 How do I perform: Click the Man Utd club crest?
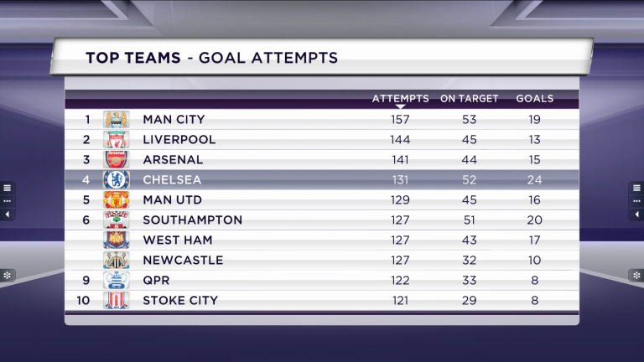tap(117, 200)
